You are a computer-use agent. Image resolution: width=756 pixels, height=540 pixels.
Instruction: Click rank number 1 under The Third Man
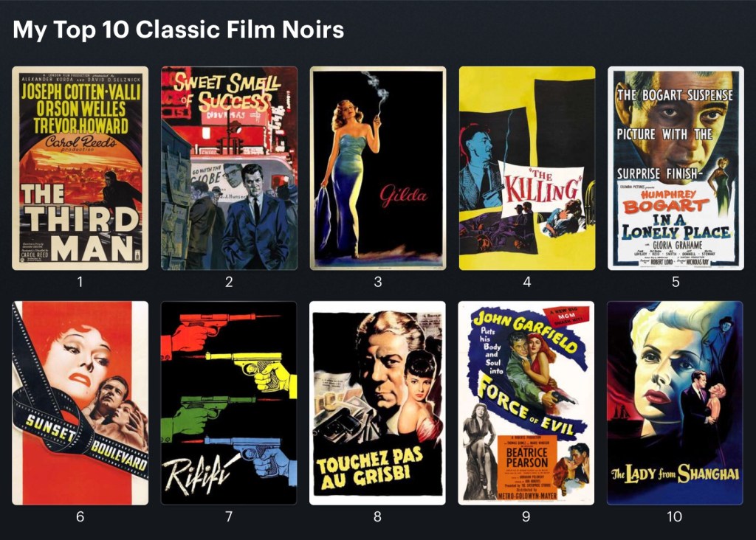coord(80,282)
